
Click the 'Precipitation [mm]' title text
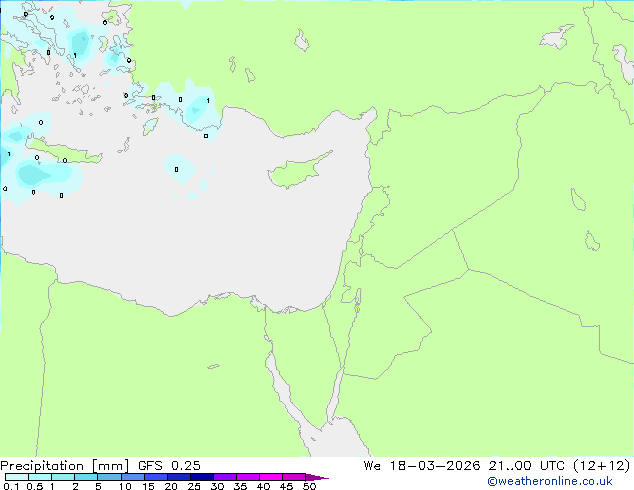(x=65, y=466)
